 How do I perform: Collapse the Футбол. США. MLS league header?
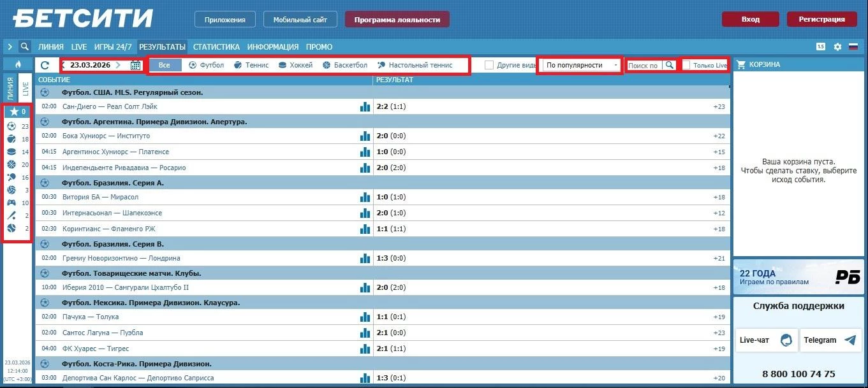tap(383, 92)
